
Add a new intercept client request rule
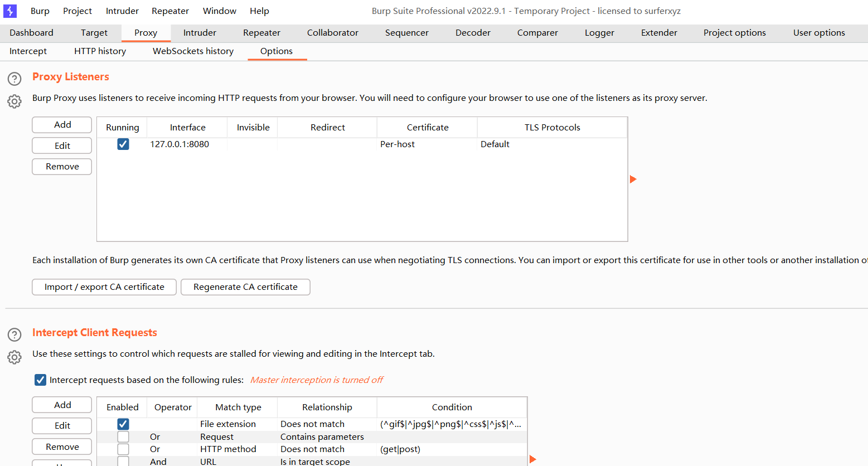click(x=62, y=405)
